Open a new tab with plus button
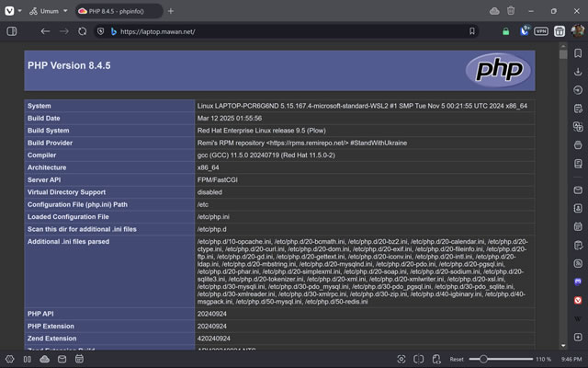588x368 pixels. (171, 10)
